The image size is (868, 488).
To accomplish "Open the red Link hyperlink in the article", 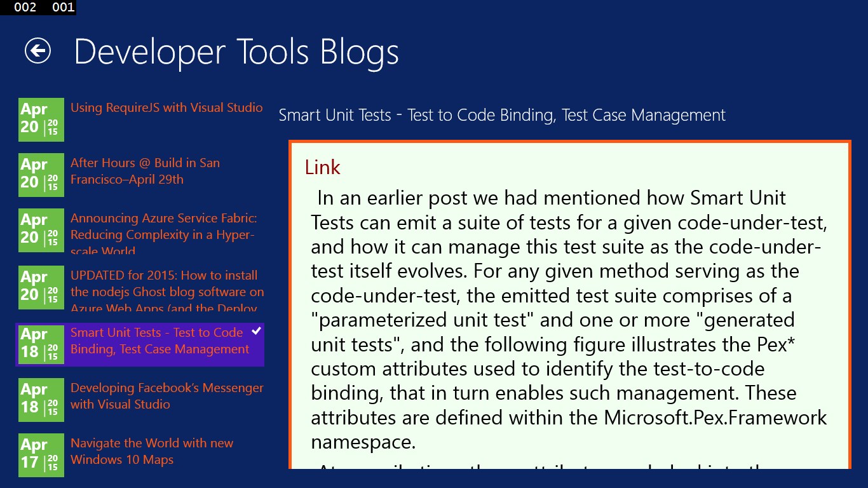I will click(x=323, y=167).
